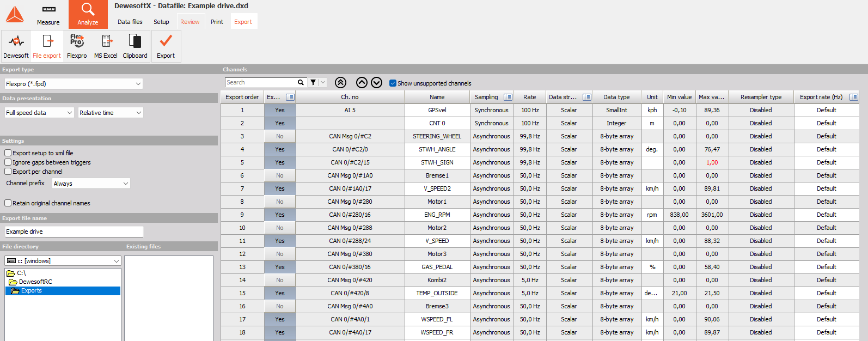Select the MS Excel export icon
The height and width of the screenshot is (341, 868).
106,46
